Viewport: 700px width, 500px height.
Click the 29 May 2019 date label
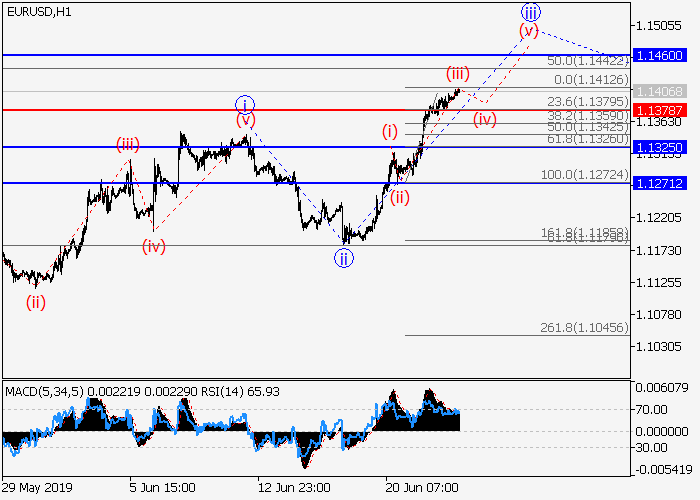coord(35,486)
